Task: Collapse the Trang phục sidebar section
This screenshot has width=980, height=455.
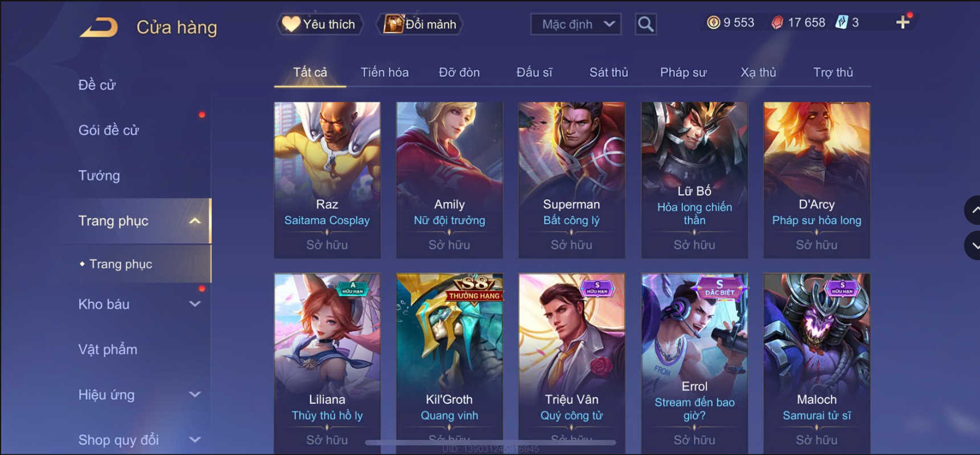Action: [x=195, y=221]
